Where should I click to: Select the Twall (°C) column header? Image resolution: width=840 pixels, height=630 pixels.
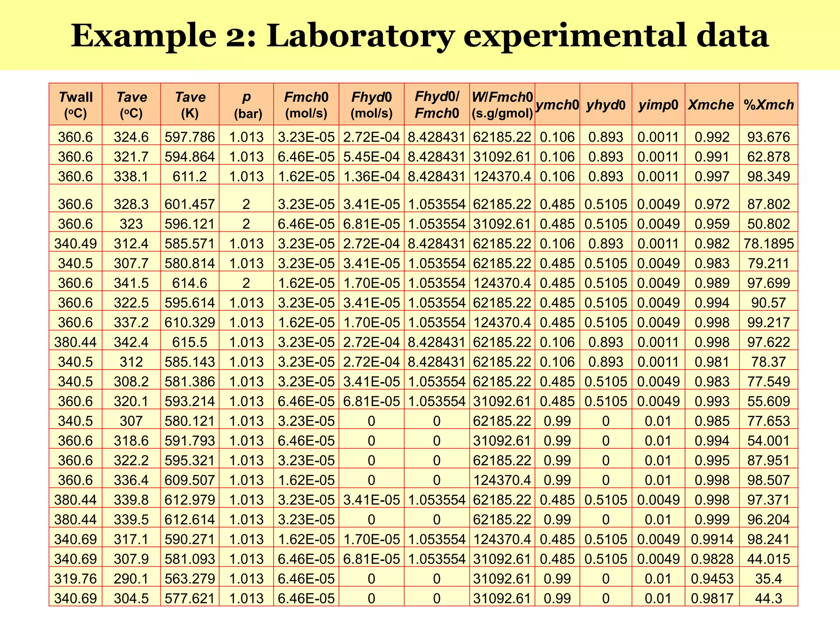tap(75, 105)
